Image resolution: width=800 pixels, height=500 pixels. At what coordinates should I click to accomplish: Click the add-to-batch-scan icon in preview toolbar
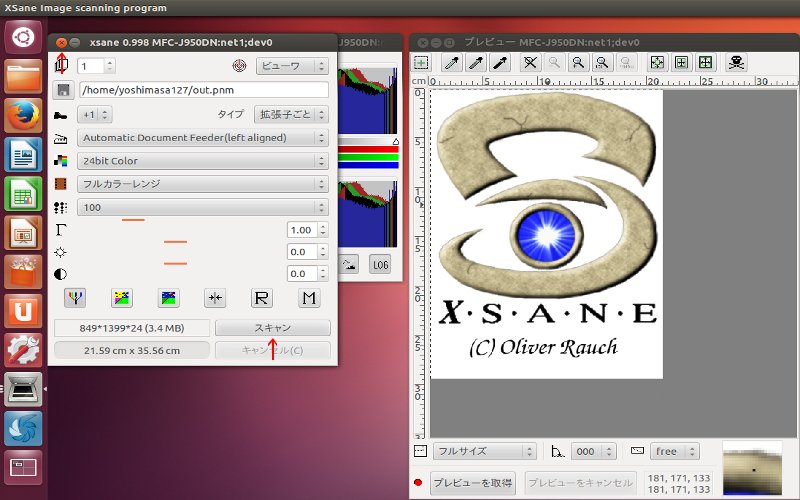click(x=421, y=63)
